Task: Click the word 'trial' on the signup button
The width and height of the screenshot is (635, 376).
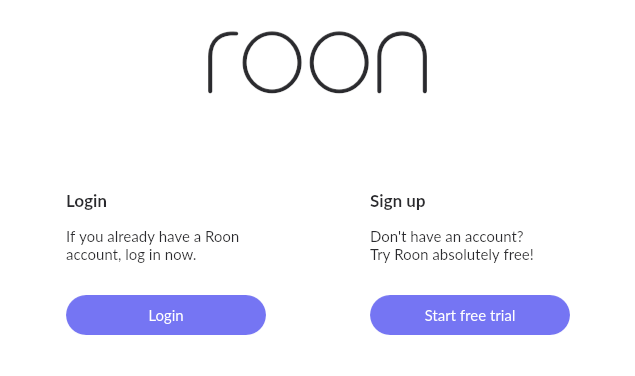Action: [503, 315]
